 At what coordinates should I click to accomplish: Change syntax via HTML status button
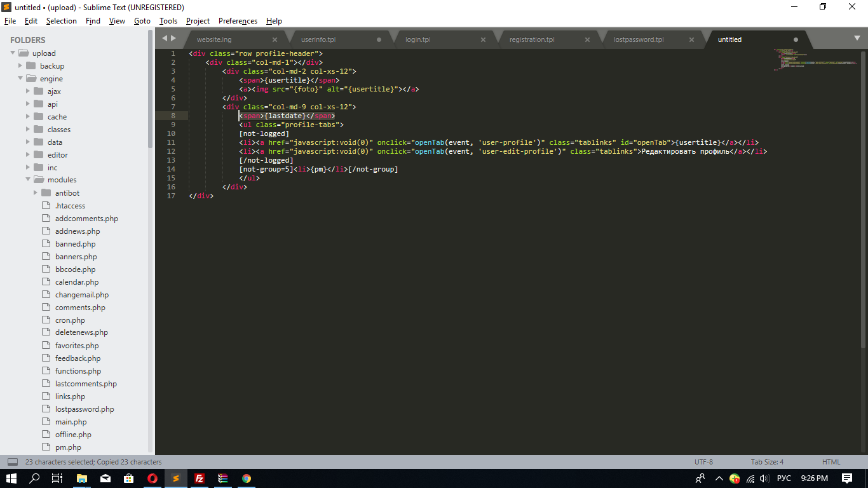point(831,462)
